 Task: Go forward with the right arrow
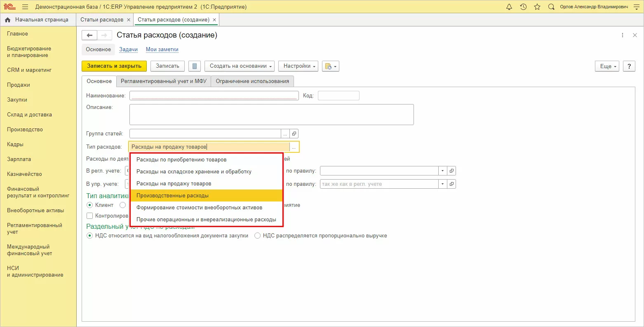(104, 35)
